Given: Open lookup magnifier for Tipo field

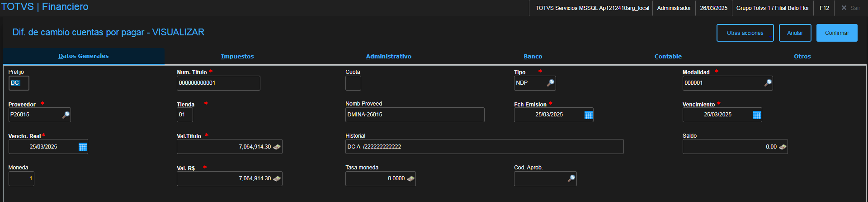Looking at the screenshot, I should click(x=550, y=83).
